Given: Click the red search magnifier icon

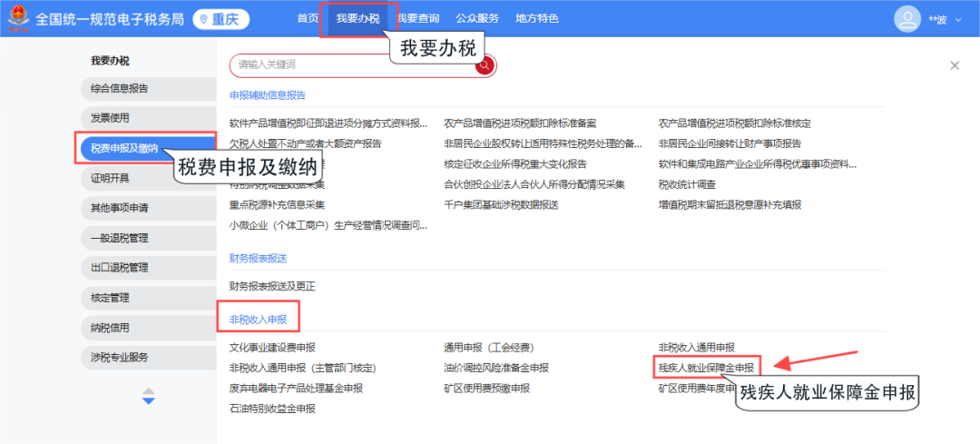Looking at the screenshot, I should (x=485, y=64).
